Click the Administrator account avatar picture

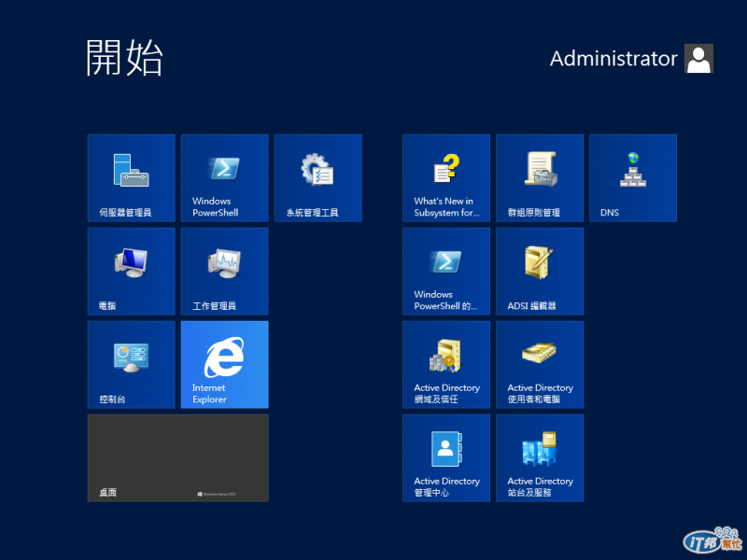[698, 58]
